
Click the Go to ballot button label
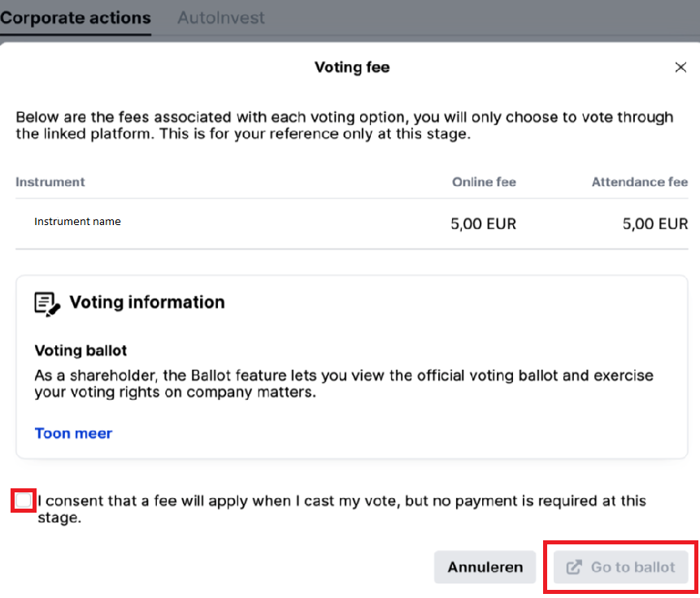(633, 567)
